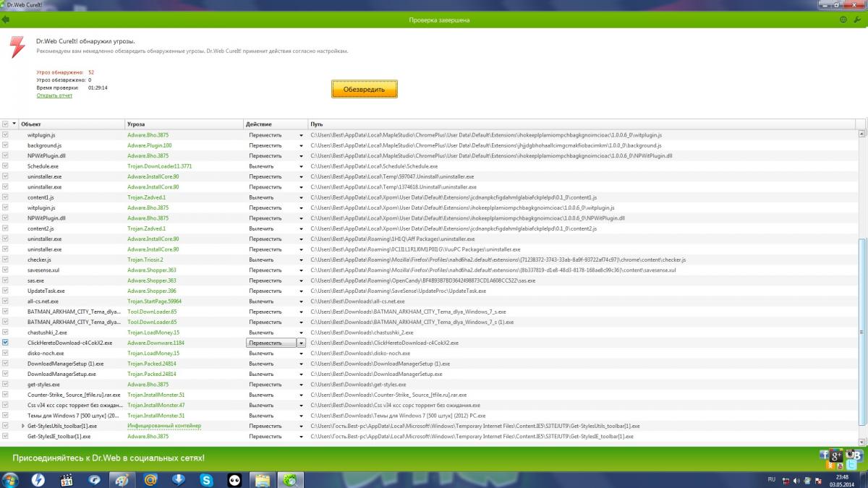Toggle checkbox for Schedule.exe row
Viewport: 868px width, 488px height.
coord(5,166)
